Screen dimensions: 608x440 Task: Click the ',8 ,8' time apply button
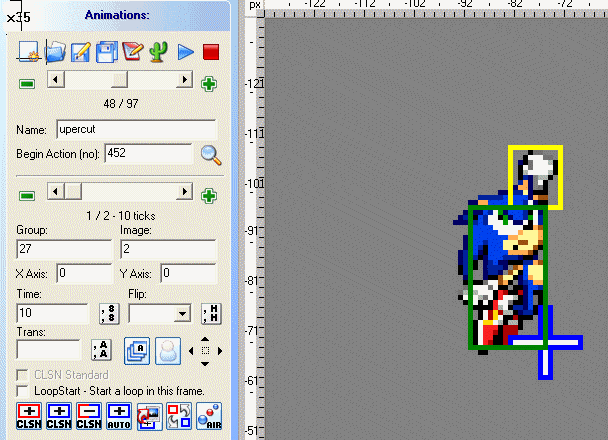point(109,313)
